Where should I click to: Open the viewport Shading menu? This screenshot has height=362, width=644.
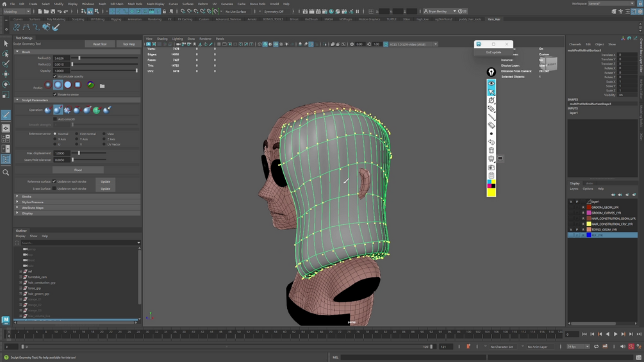click(x=162, y=38)
